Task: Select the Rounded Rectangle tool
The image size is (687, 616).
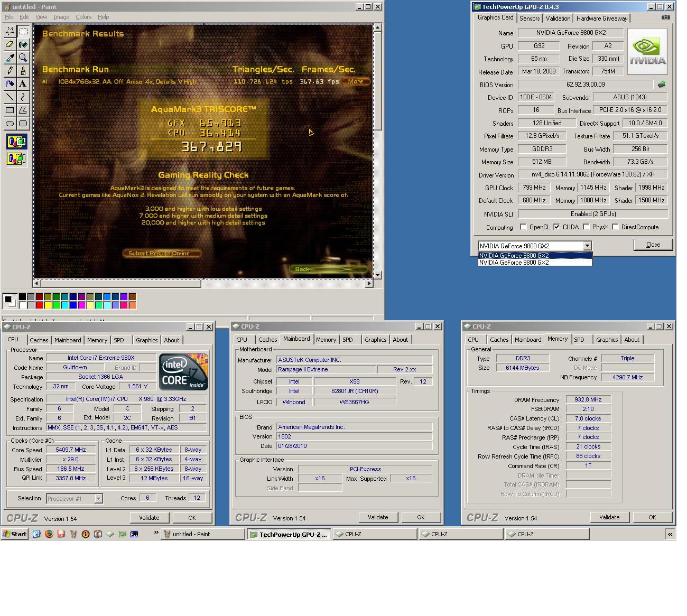Action: click(x=23, y=124)
